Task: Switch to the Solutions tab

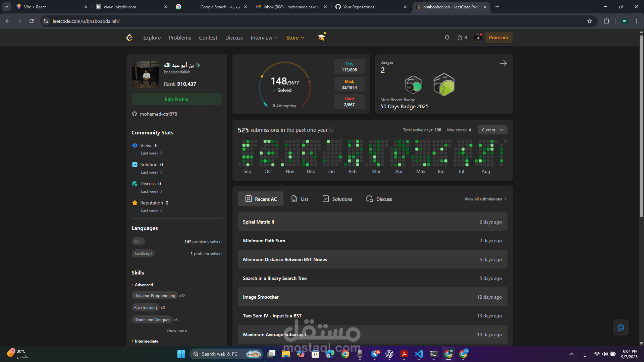Action: 337,199
